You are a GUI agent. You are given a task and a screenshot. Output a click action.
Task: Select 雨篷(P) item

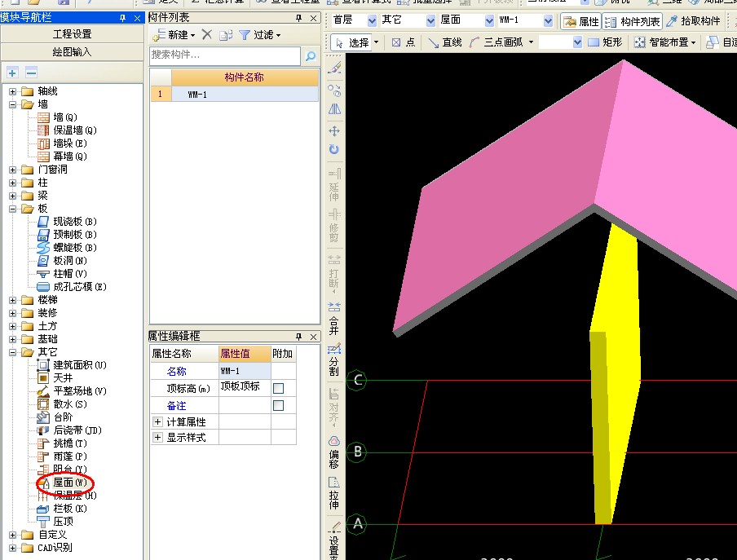(70, 456)
